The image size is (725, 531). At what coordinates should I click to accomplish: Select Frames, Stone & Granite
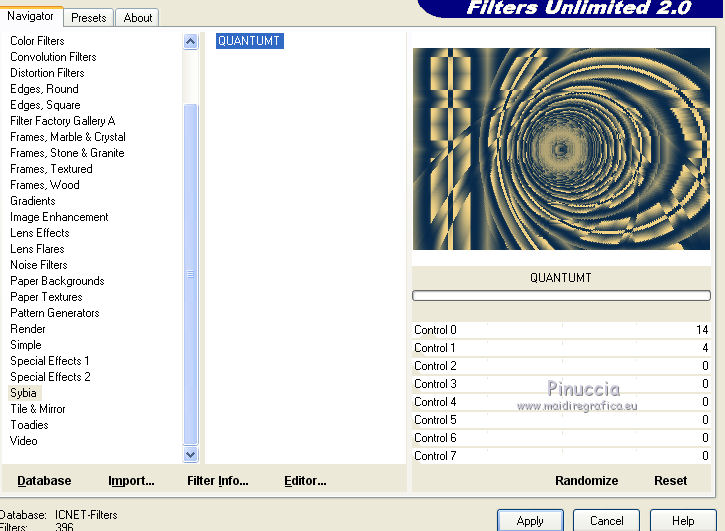point(67,153)
